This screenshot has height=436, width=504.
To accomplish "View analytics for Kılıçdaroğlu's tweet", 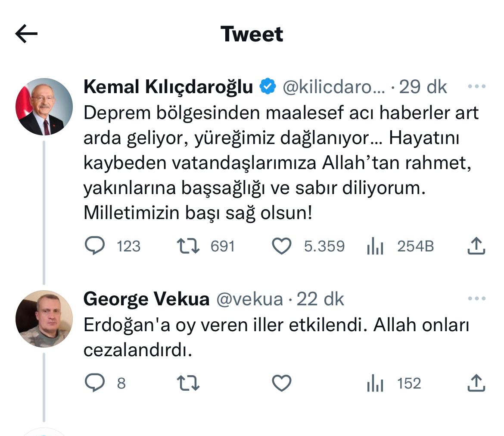I will pyautogui.click(x=375, y=247).
